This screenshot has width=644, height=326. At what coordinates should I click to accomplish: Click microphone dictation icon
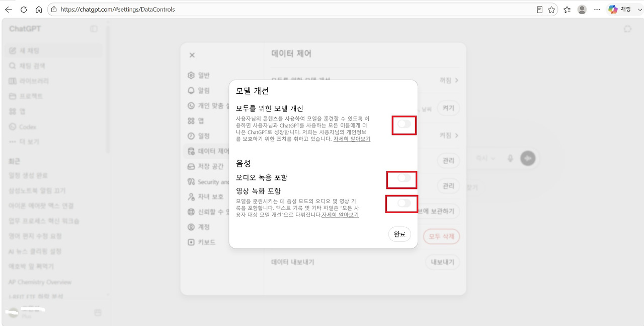click(x=510, y=158)
